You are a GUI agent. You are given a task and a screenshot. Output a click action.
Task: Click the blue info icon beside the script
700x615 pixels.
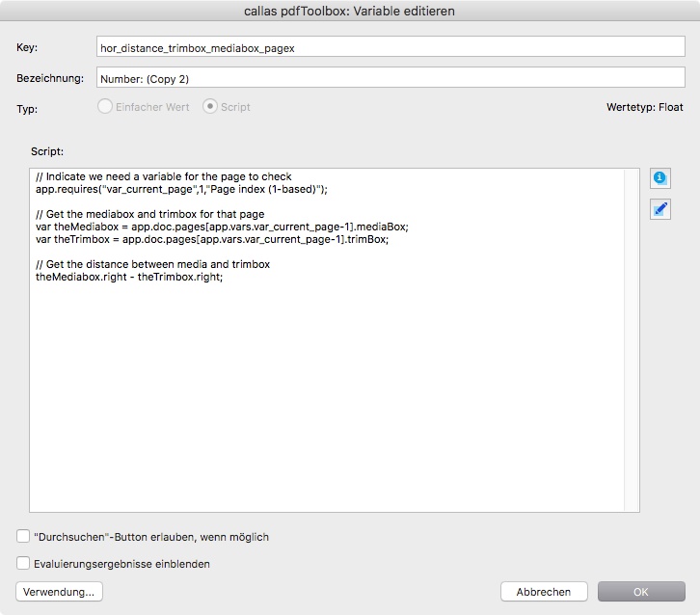pyautogui.click(x=660, y=178)
